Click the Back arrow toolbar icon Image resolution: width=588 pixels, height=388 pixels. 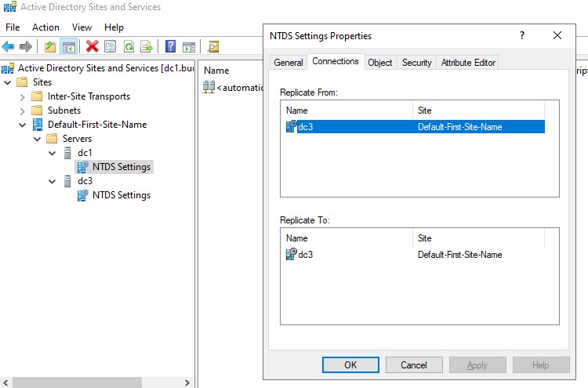8,47
